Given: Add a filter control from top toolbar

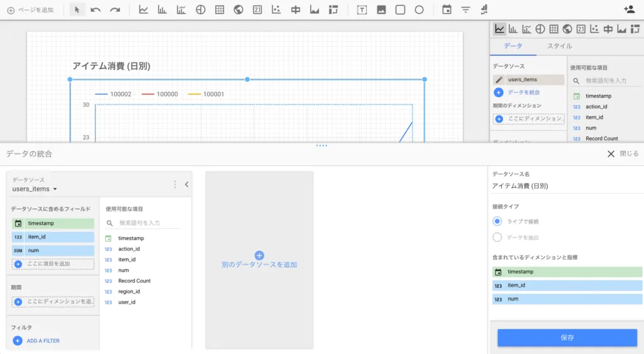Looking at the screenshot, I should click(x=465, y=10).
